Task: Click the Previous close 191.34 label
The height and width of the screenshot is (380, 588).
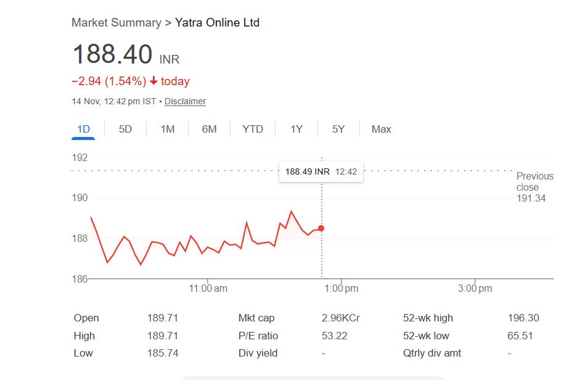Action: 534,187
